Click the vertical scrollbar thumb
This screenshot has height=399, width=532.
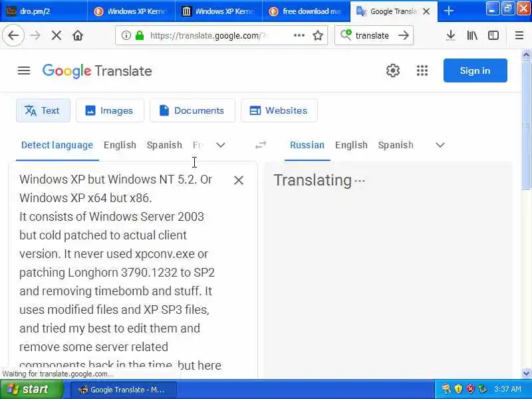coord(526,124)
